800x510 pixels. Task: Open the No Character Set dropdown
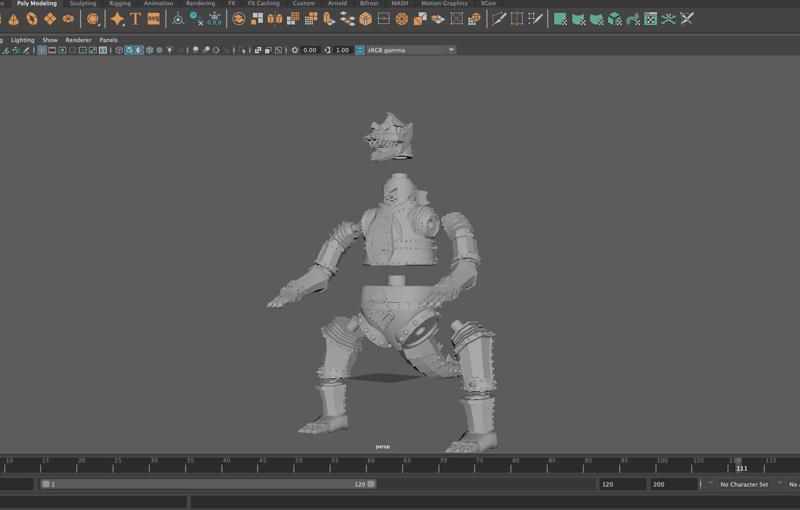pos(744,484)
